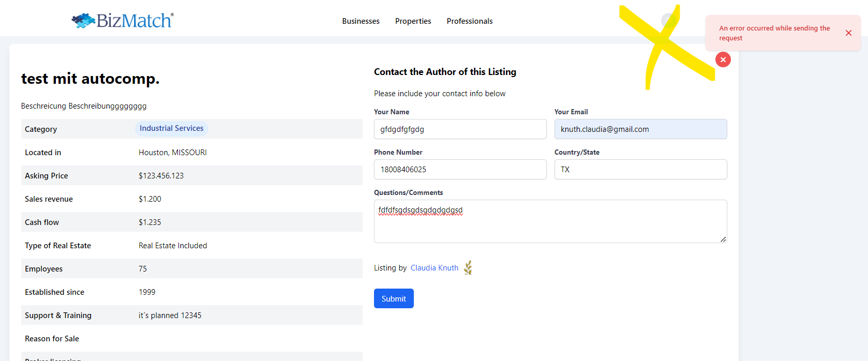Dismiss the error notification toast

tap(848, 33)
